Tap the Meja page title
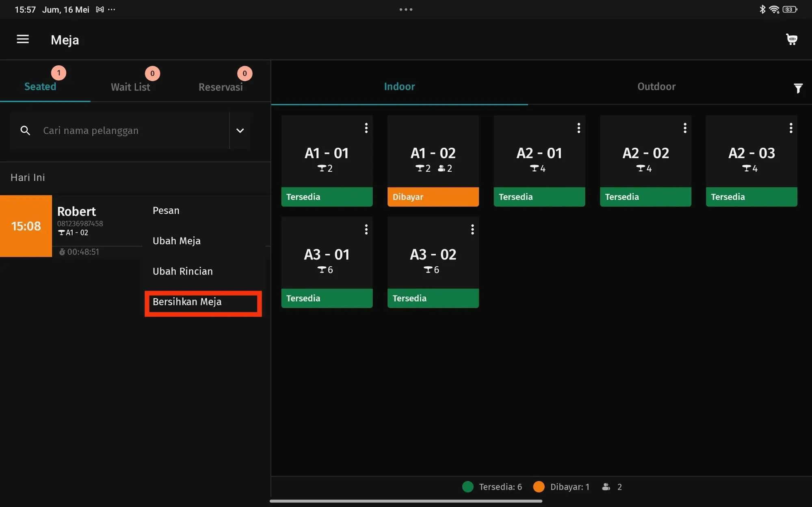812x507 pixels. [x=65, y=40]
